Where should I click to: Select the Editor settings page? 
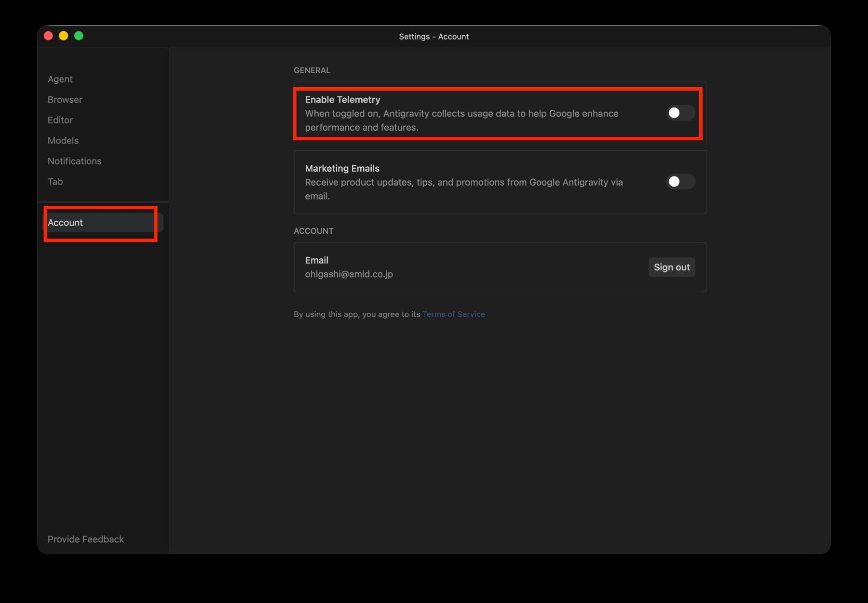coord(60,120)
